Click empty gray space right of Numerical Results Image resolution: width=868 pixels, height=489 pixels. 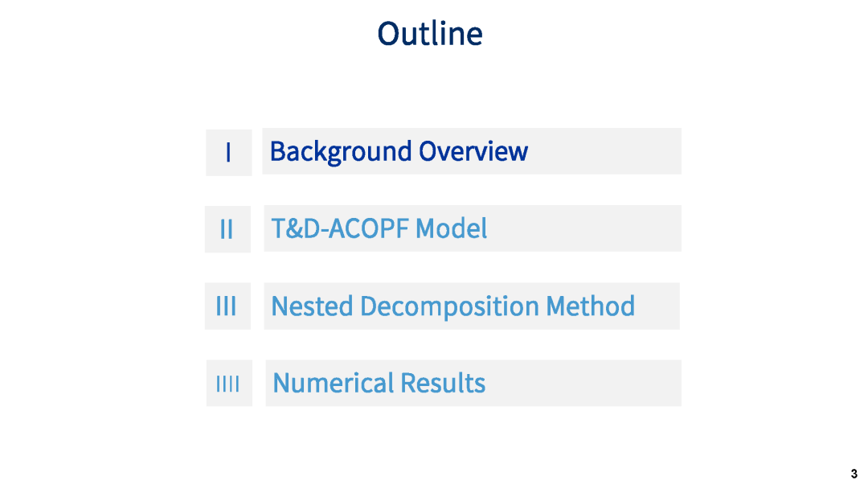point(583,383)
